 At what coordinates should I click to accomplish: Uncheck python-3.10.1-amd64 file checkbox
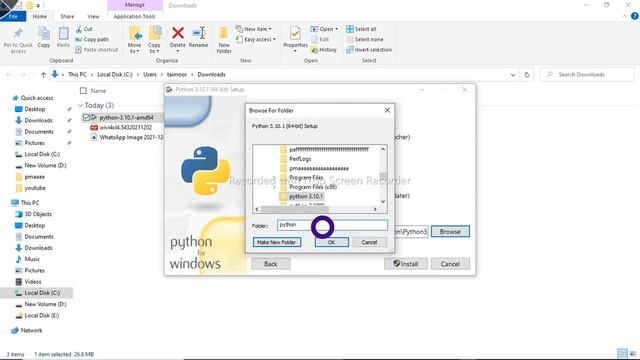86,118
